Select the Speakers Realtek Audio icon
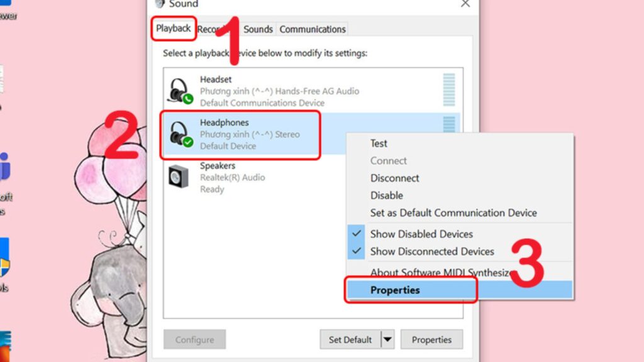 (179, 177)
